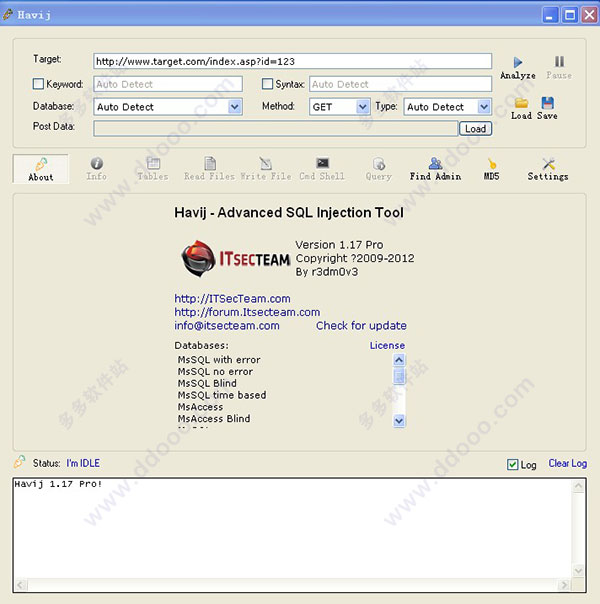Viewport: 600px width, 604px height.
Task: Open the Info tab
Action: coord(96,169)
